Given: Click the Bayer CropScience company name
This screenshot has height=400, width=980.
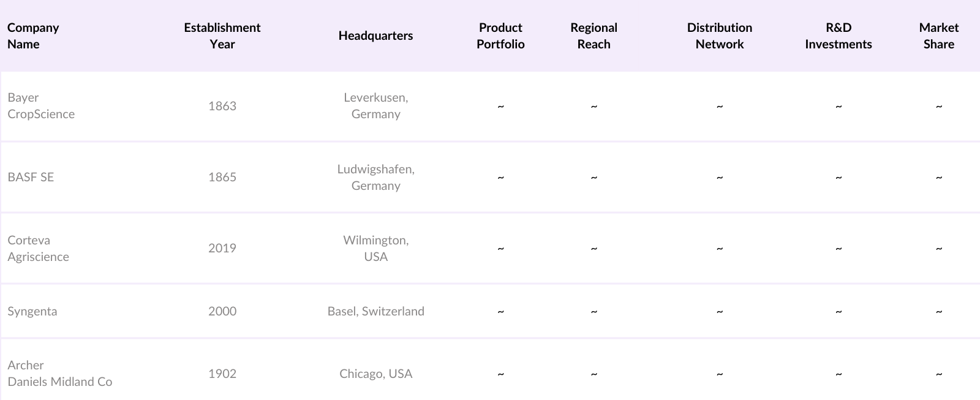Looking at the screenshot, I should coord(41,106).
